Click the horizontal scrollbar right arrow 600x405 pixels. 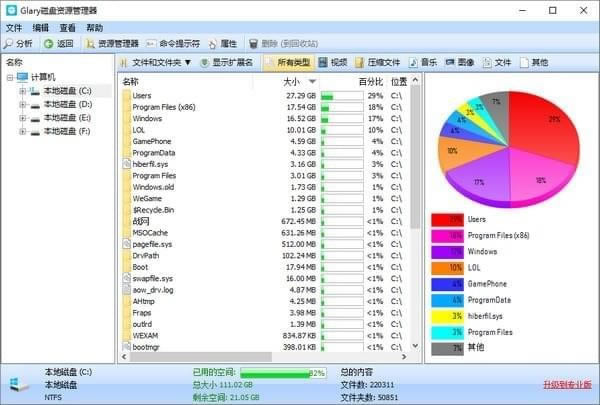404,357
